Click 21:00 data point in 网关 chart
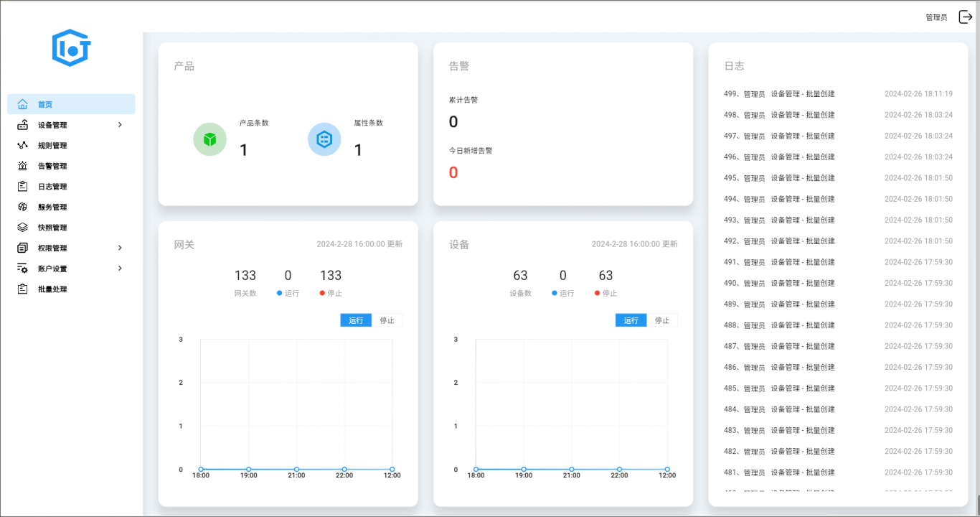980x517 pixels. coord(296,470)
